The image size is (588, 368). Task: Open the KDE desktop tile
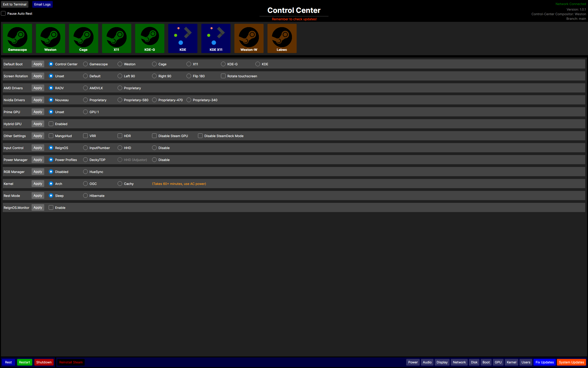point(183,38)
